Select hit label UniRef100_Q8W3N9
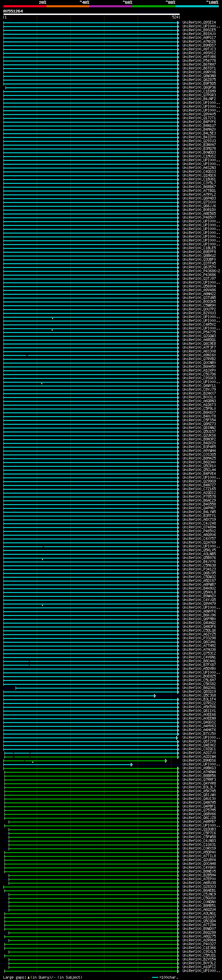222x980 pixels. pos(199,76)
